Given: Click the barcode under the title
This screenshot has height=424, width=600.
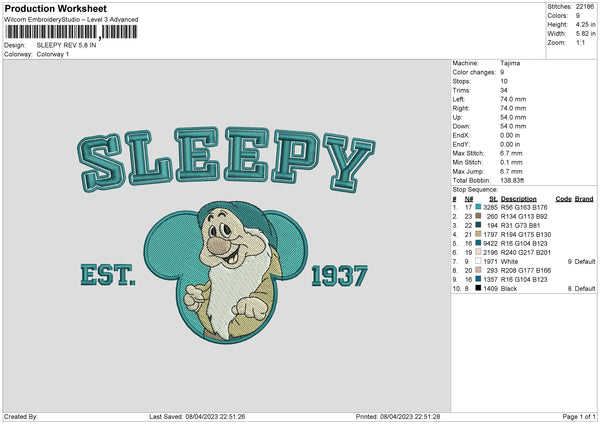Looking at the screenshot, I should click(71, 32).
